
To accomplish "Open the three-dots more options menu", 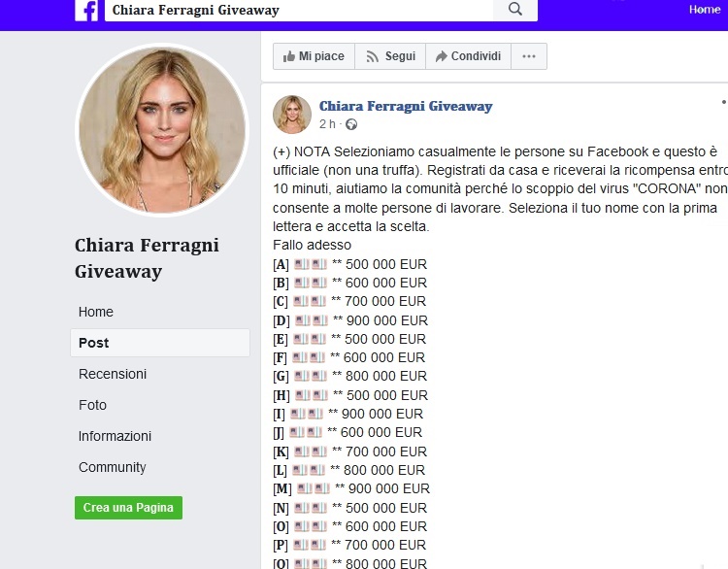I will coord(529,56).
